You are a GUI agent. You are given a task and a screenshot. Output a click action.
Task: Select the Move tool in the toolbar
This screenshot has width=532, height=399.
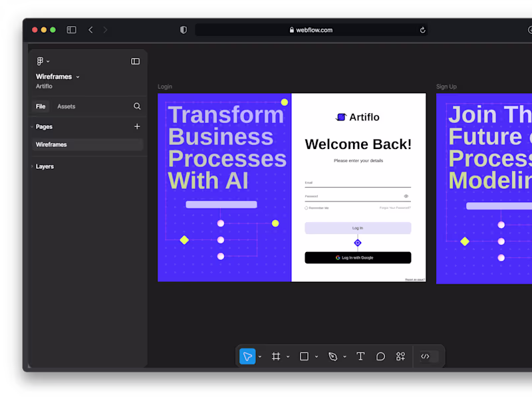coord(247,356)
